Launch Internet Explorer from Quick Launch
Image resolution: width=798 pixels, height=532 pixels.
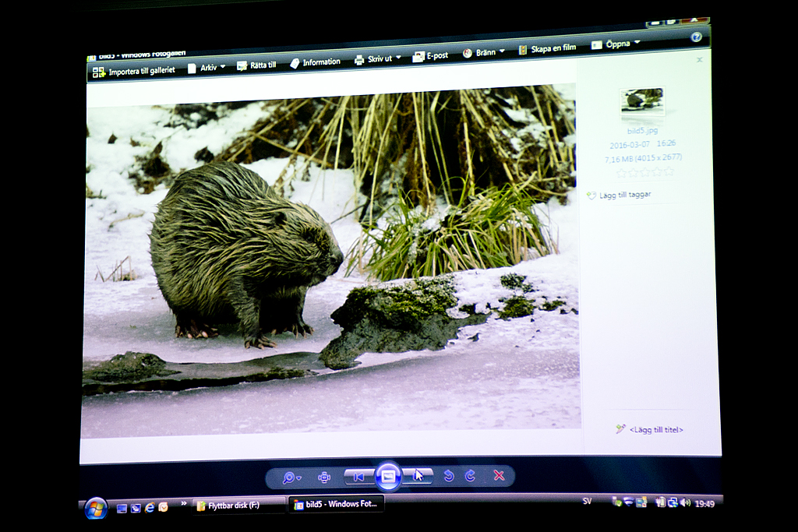(x=150, y=508)
